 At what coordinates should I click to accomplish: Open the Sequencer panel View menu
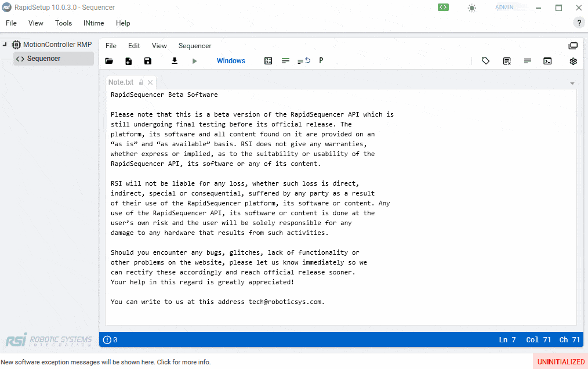[x=159, y=45]
